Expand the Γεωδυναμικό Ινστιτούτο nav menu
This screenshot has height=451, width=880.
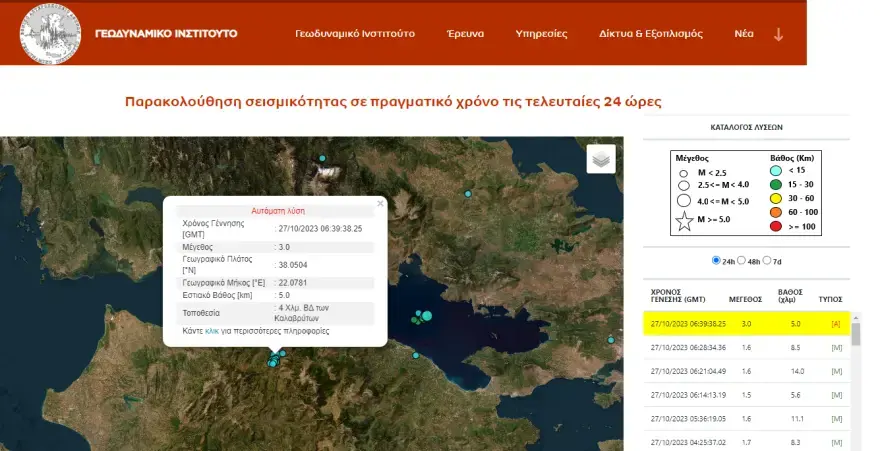pos(354,33)
